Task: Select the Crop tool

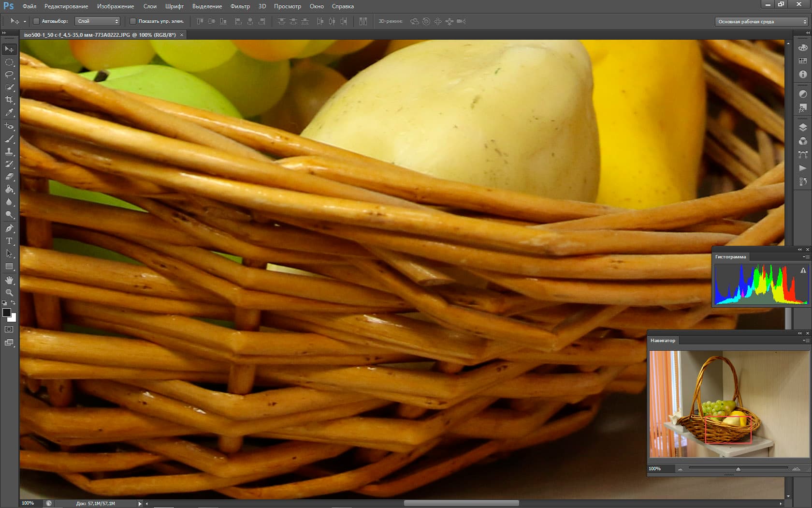Action: 9,100
